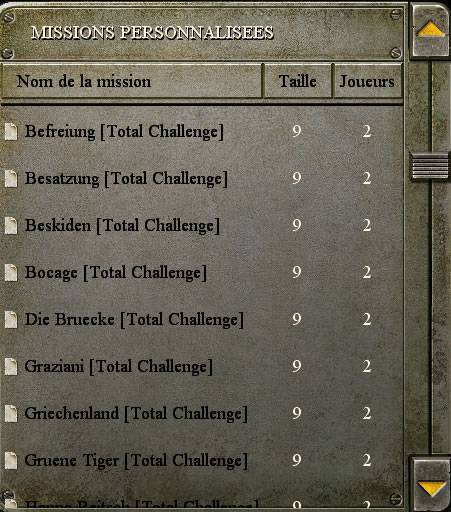The height and width of the screenshot is (512, 451).
Task: Sort missions by the Taille column header
Action: [298, 81]
